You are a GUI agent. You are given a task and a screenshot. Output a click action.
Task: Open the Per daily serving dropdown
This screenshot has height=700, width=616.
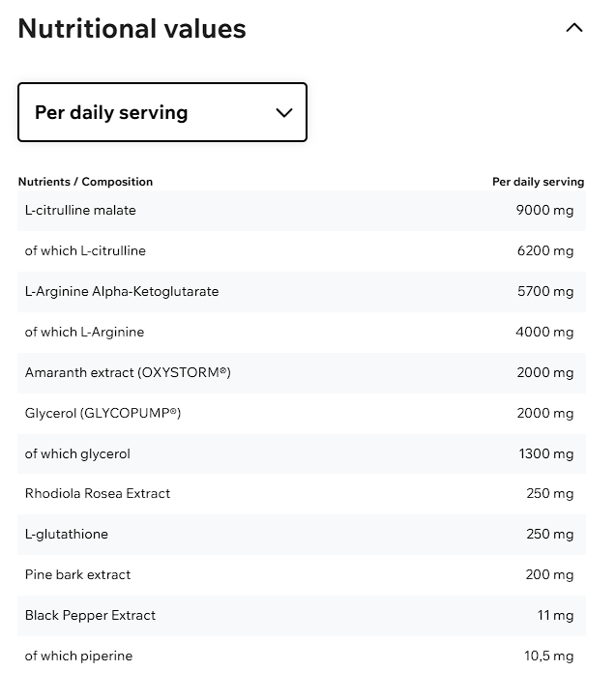tap(162, 112)
